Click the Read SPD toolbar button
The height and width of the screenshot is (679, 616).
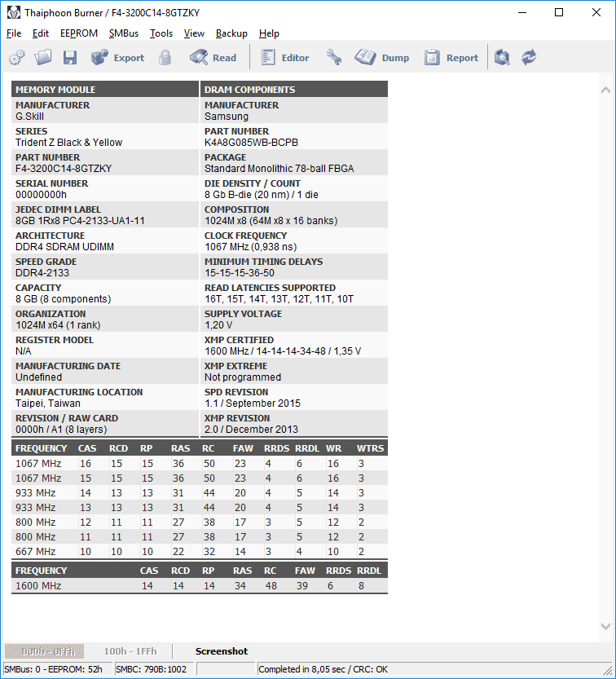[213, 57]
